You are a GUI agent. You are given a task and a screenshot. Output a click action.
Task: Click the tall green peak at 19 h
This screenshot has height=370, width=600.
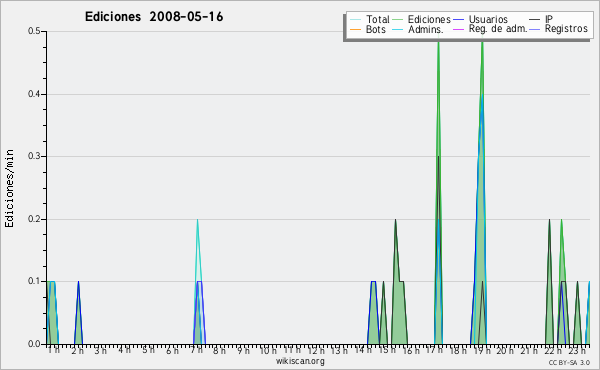[482, 191]
